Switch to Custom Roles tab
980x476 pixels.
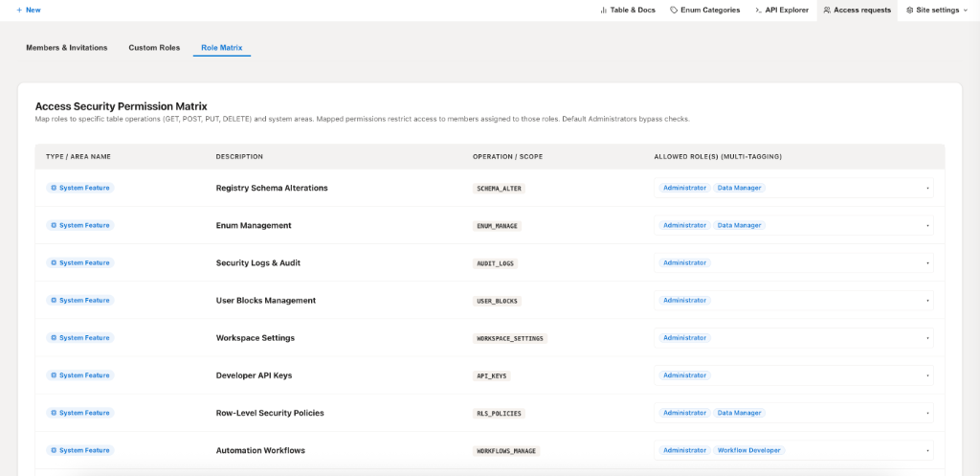[x=154, y=48]
